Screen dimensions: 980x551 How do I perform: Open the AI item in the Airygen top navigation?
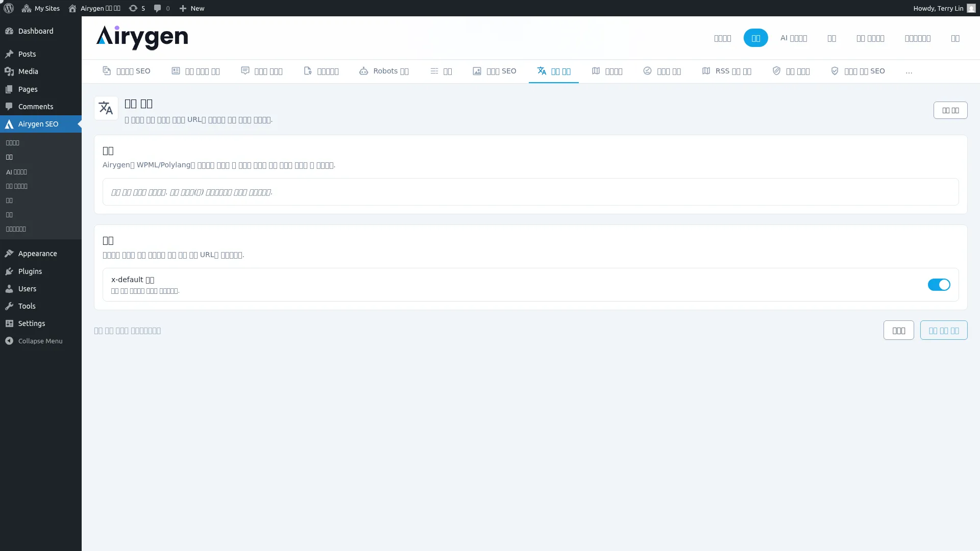[794, 38]
